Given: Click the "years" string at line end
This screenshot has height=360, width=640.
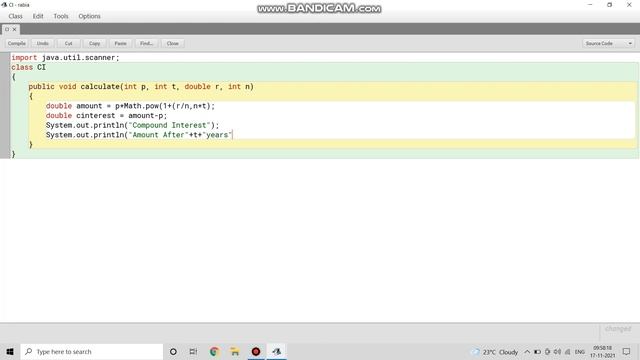Looking at the screenshot, I should pyautogui.click(x=217, y=135).
